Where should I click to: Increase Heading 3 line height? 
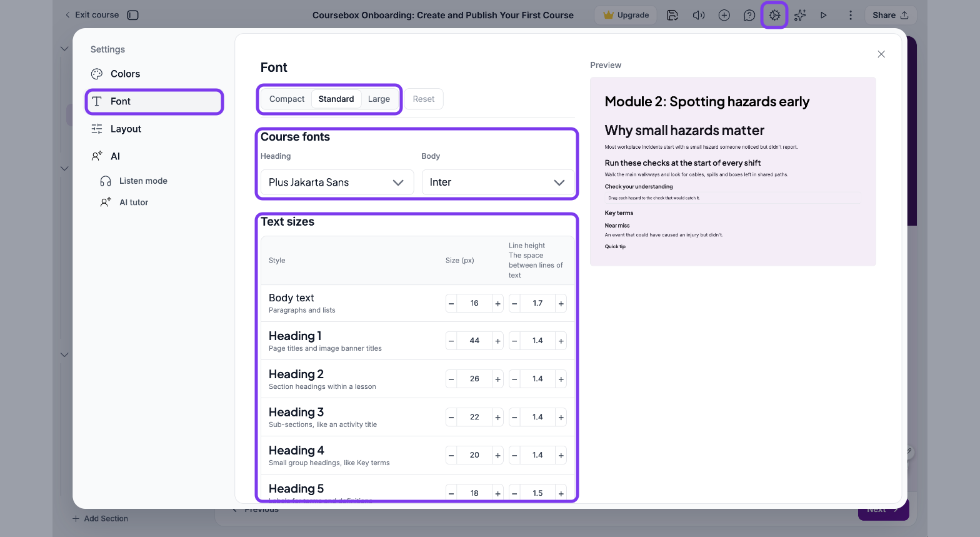(561, 417)
